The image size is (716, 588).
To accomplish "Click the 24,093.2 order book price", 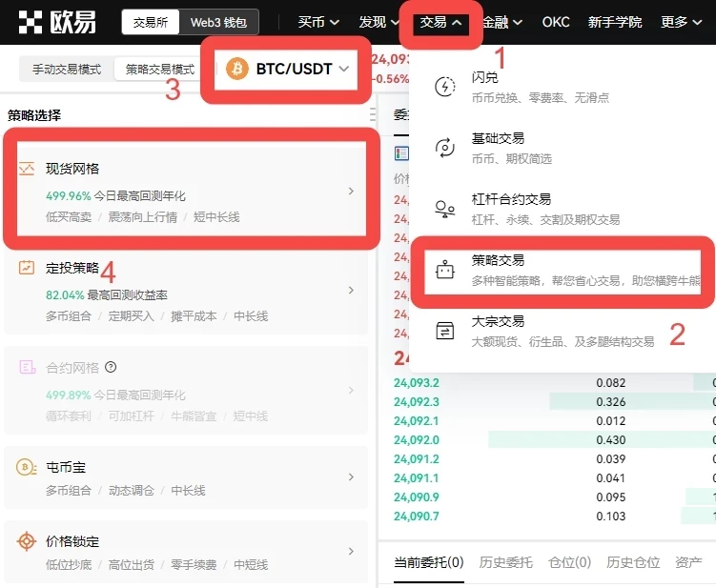I will coord(417,382).
